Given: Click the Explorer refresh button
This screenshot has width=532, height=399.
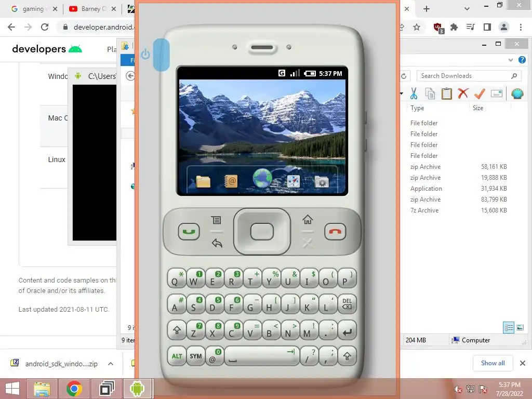Looking at the screenshot, I should point(404,76).
